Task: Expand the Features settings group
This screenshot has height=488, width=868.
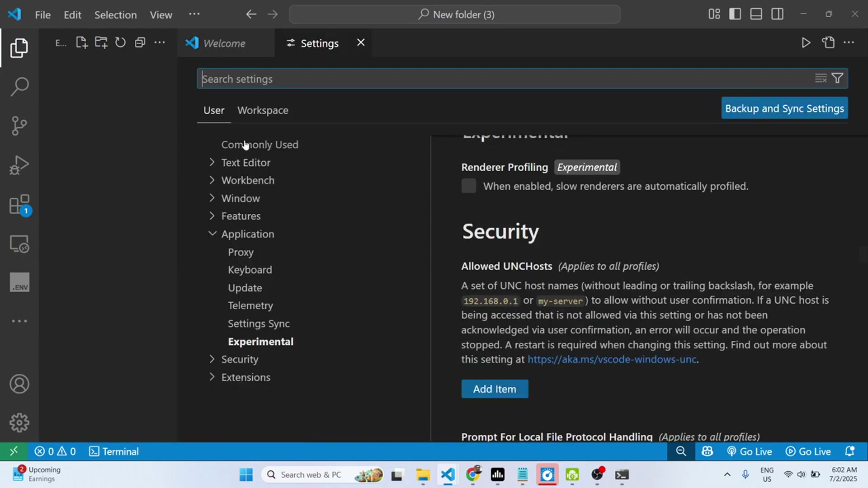Action: (212, 216)
